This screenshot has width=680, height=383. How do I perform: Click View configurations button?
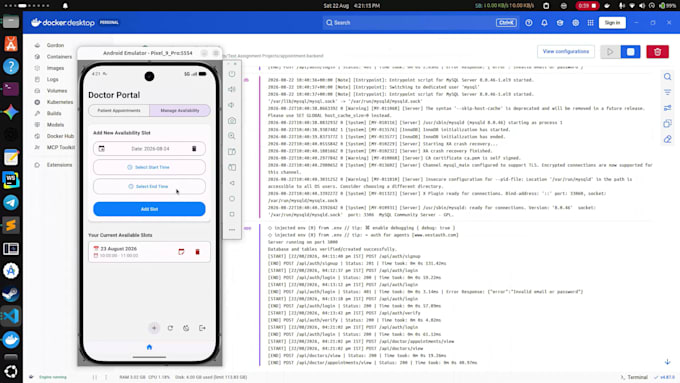pyautogui.click(x=566, y=51)
